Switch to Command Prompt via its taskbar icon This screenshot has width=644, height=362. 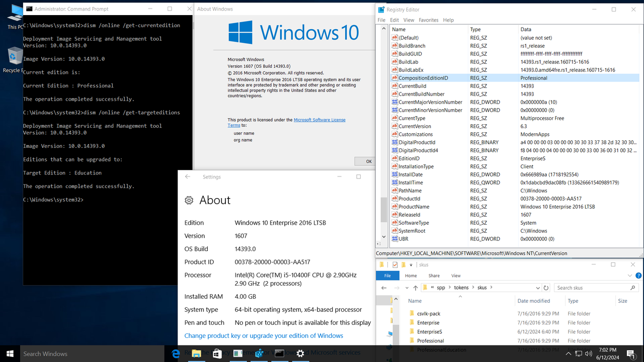279,353
